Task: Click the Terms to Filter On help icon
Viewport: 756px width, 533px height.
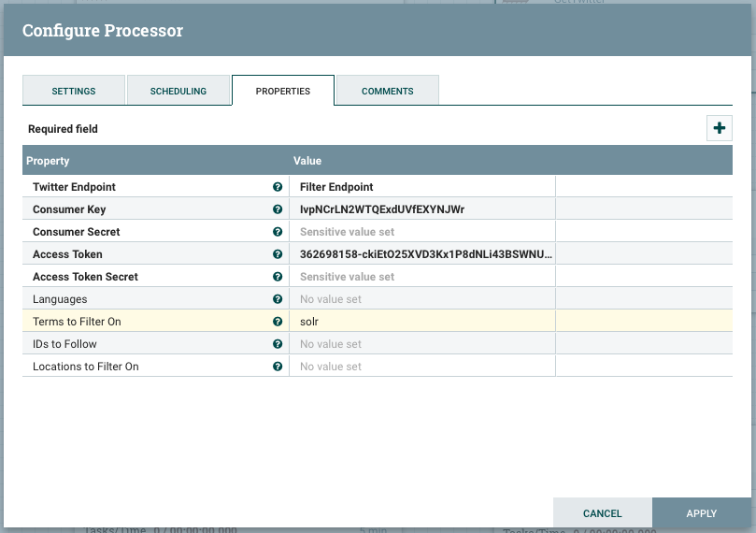Action: pyautogui.click(x=278, y=322)
